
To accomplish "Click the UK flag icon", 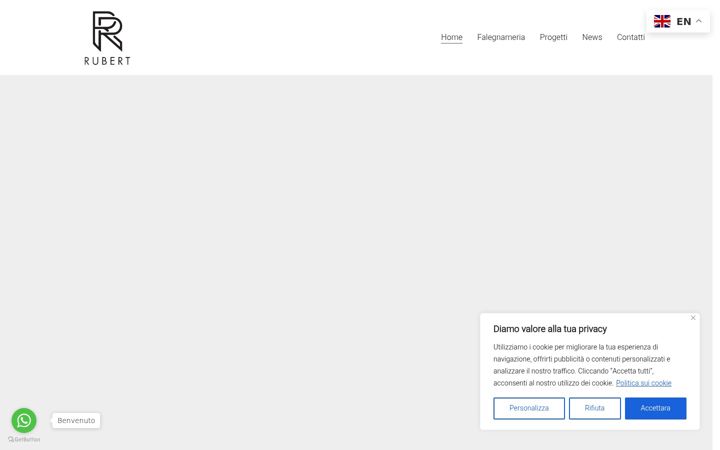I will tap(662, 21).
